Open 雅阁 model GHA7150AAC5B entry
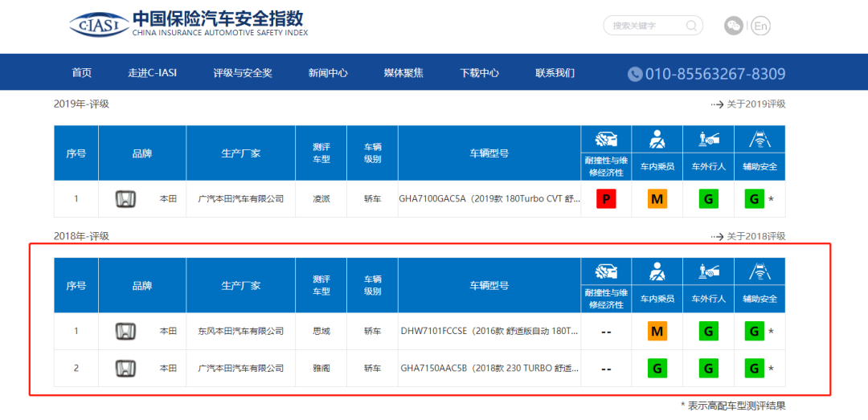Screen dimensions: 868x420 tap(489, 369)
